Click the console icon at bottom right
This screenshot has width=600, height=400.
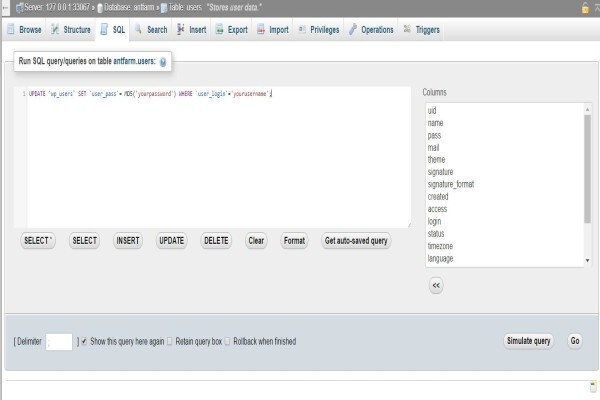tap(593, 387)
